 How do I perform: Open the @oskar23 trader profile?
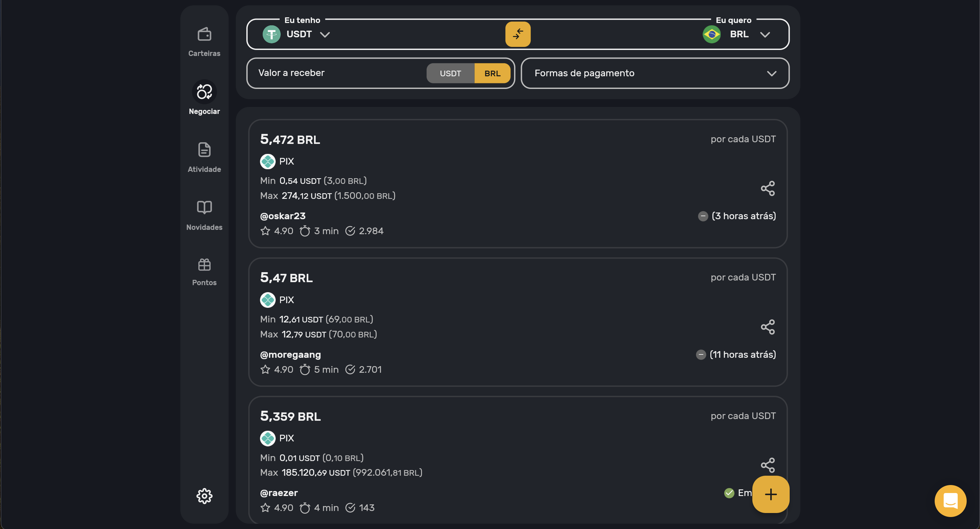pos(283,216)
